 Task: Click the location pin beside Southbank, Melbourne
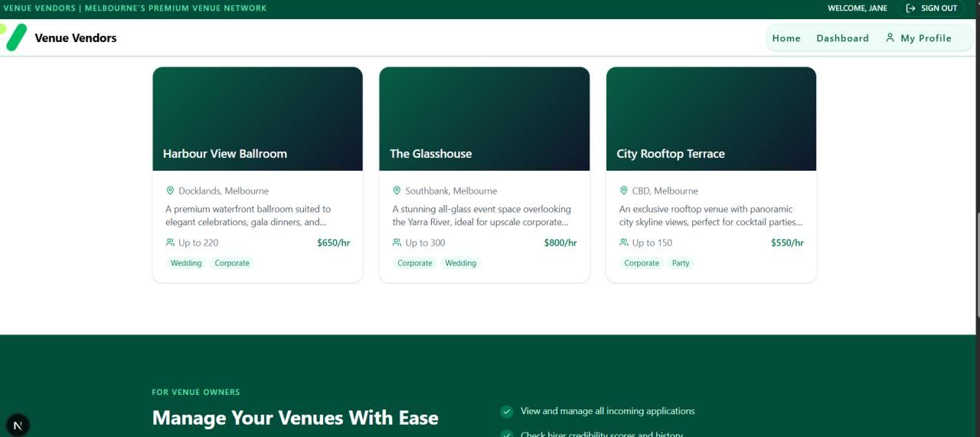(397, 191)
